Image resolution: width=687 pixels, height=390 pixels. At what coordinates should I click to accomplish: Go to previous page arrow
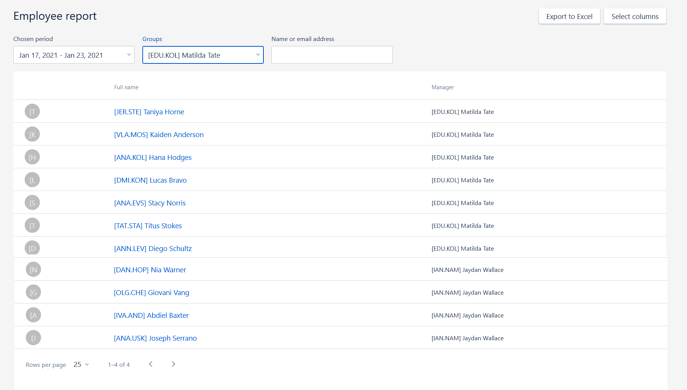[x=151, y=364]
